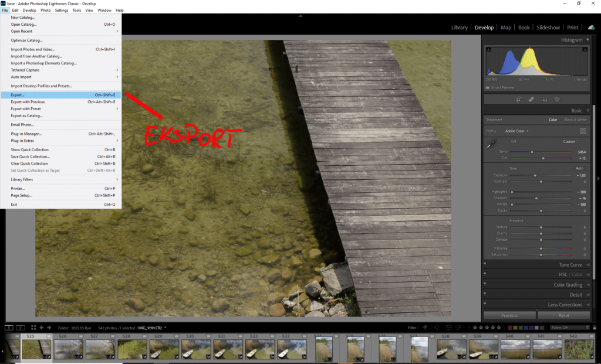Image resolution: width=601 pixels, height=364 pixels.
Task: Click the Previous button
Action: tap(509, 315)
